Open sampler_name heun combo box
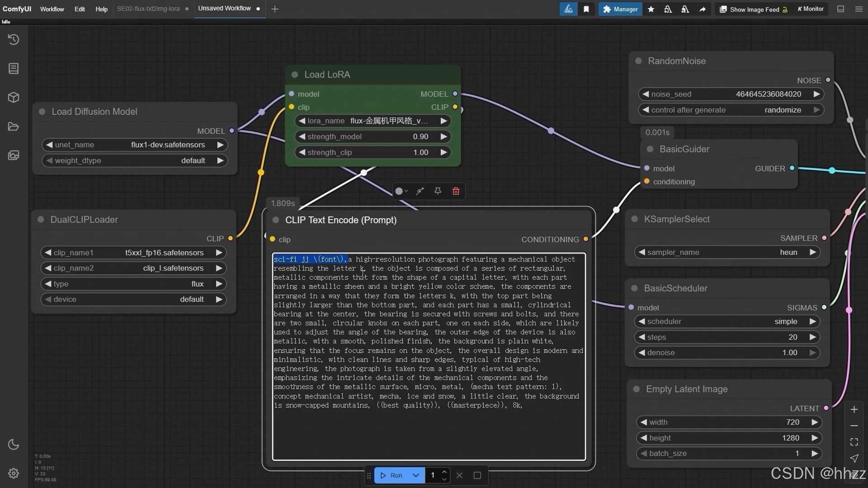 point(727,252)
